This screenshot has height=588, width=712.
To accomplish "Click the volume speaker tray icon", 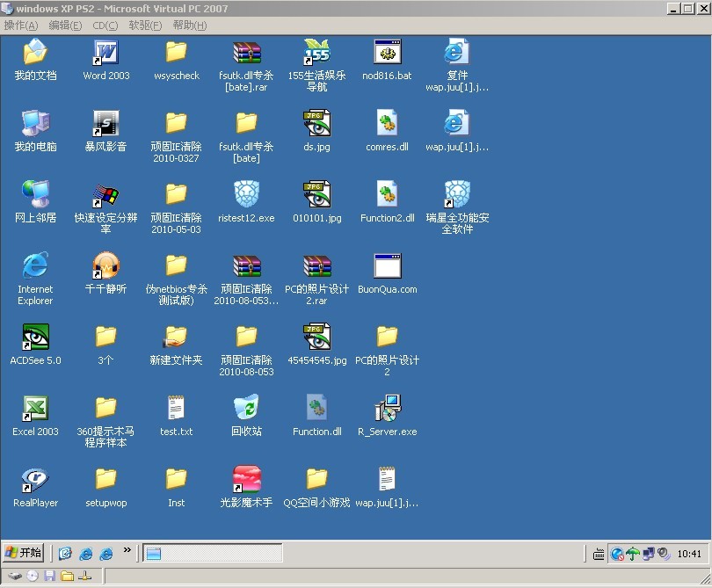I will click(x=664, y=554).
